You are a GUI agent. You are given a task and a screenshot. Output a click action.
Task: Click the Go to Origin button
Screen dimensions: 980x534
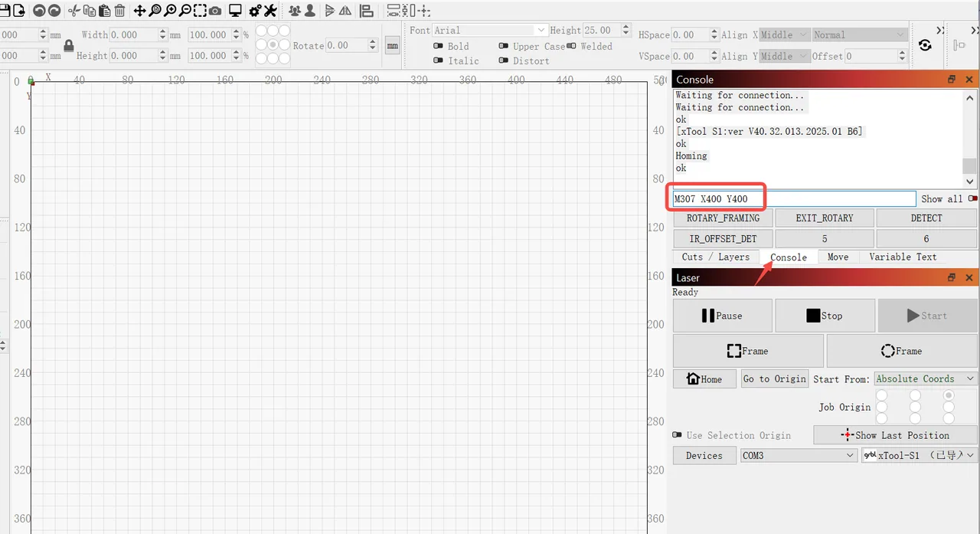(x=774, y=378)
